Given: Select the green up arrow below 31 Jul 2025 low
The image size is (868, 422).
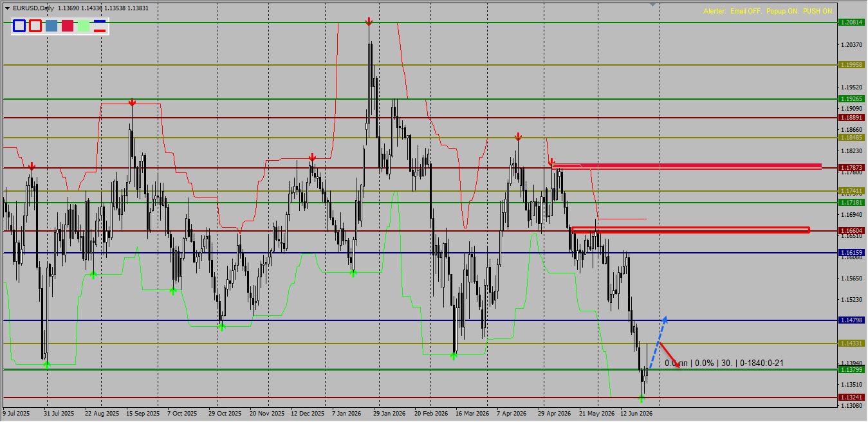Looking at the screenshot, I should [x=46, y=364].
